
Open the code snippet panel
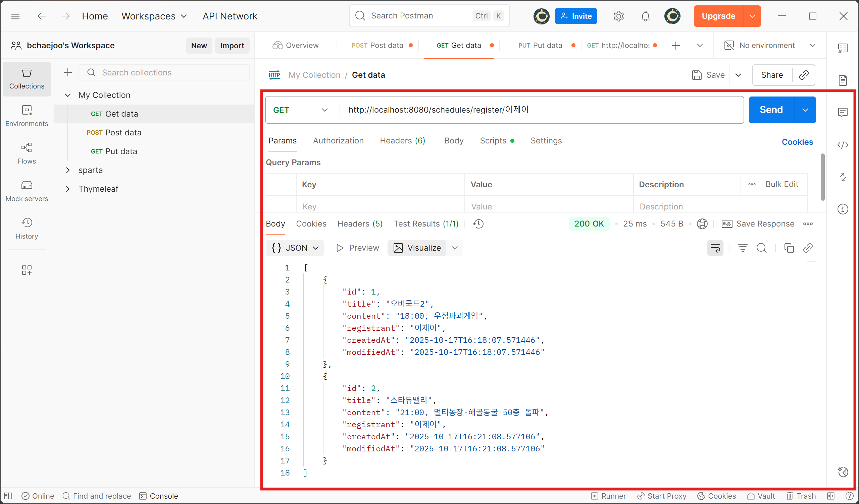[842, 145]
